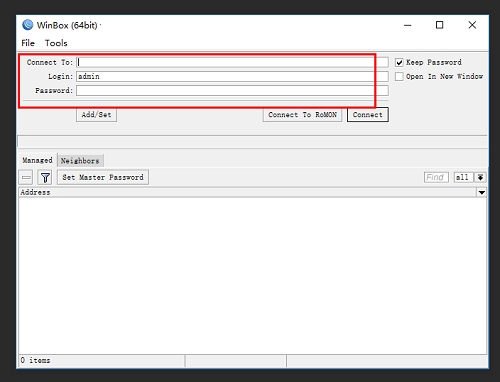Enable Open In New Window checkbox
The height and width of the screenshot is (382, 500).
(x=399, y=77)
